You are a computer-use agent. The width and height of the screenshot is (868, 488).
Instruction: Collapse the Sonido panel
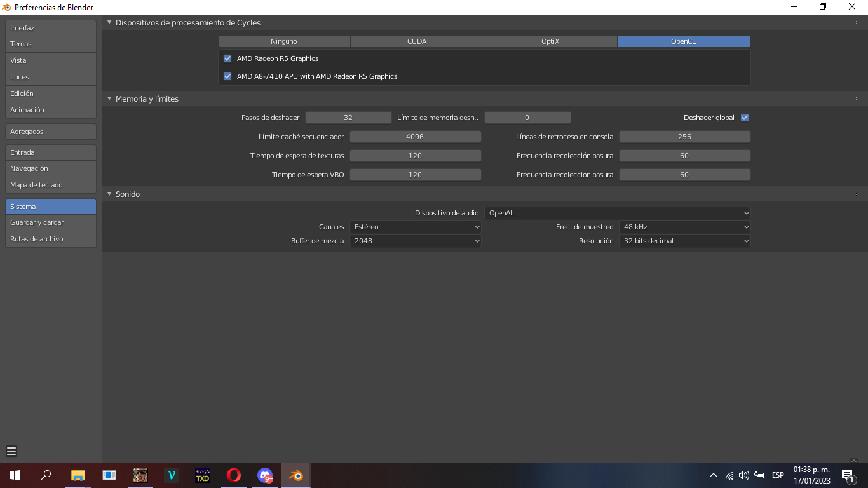pos(109,194)
